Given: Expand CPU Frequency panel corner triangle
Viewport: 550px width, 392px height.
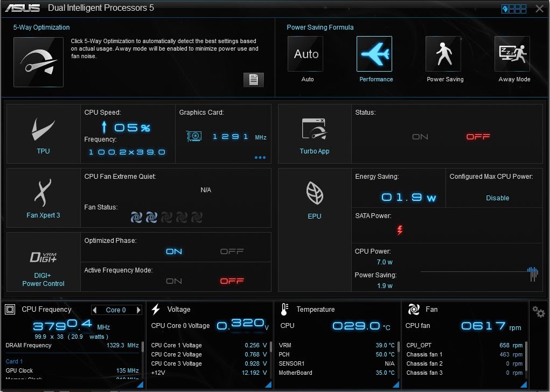Looking at the screenshot, I should [x=140, y=384].
